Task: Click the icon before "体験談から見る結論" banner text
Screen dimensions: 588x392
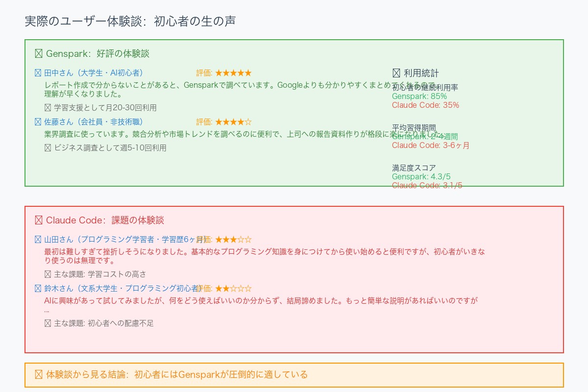Action: coord(39,374)
